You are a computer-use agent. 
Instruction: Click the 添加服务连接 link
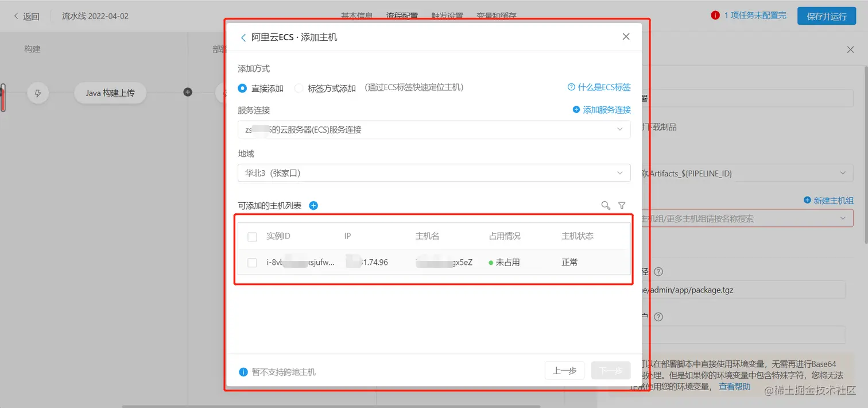[602, 110]
